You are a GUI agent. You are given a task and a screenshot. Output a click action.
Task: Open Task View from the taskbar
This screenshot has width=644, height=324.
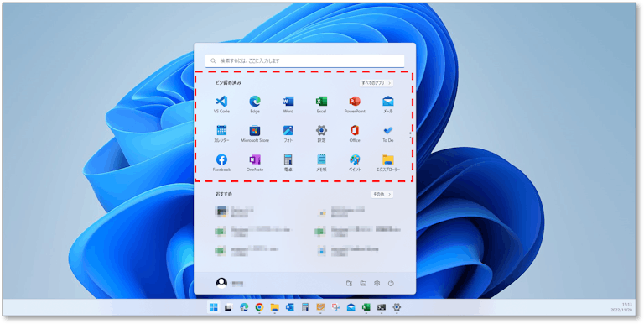(228, 307)
